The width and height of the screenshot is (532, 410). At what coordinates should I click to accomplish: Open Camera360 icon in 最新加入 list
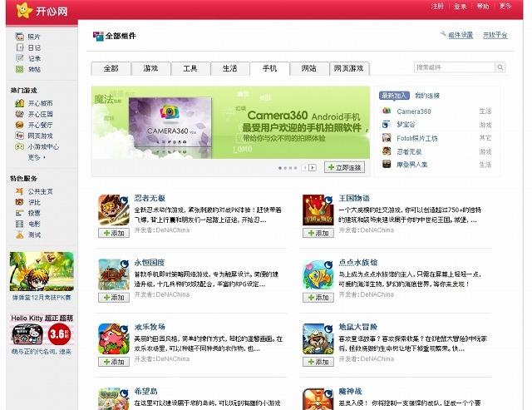click(x=387, y=111)
